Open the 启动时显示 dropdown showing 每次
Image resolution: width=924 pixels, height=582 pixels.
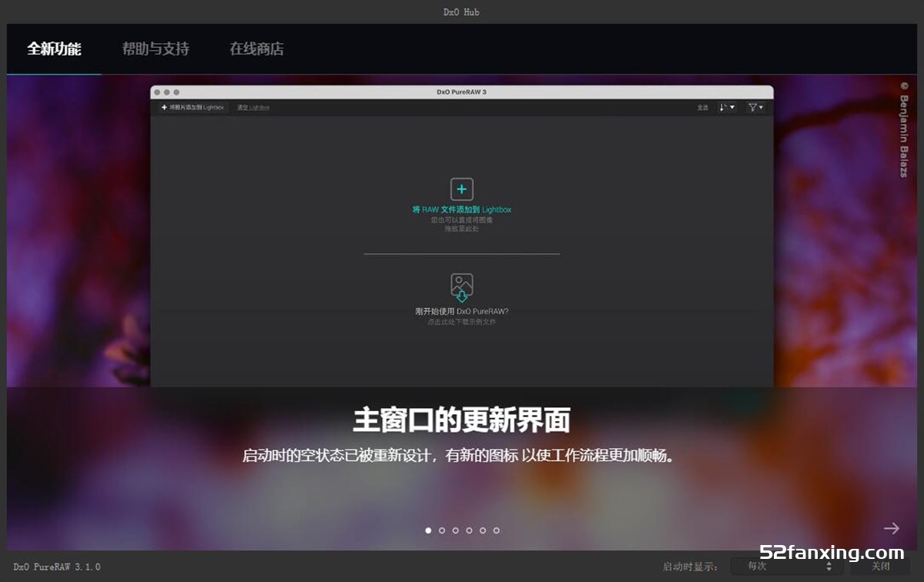click(785, 566)
